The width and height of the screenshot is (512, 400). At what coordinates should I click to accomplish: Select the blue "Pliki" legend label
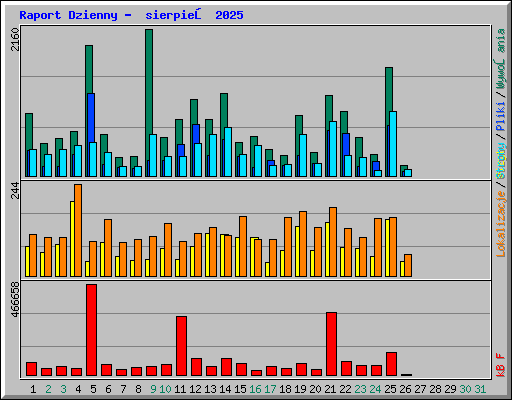pyautogui.click(x=501, y=117)
